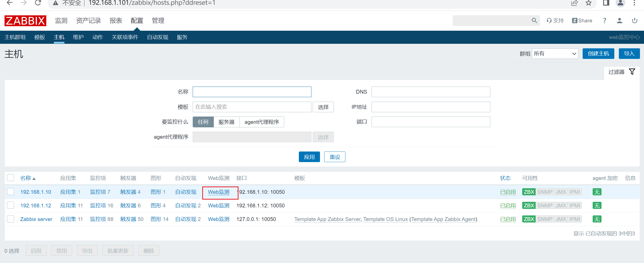Viewport: 644px width, 263px height.
Task: Click IPMI badge for Zabbix server
Action: 575,219
